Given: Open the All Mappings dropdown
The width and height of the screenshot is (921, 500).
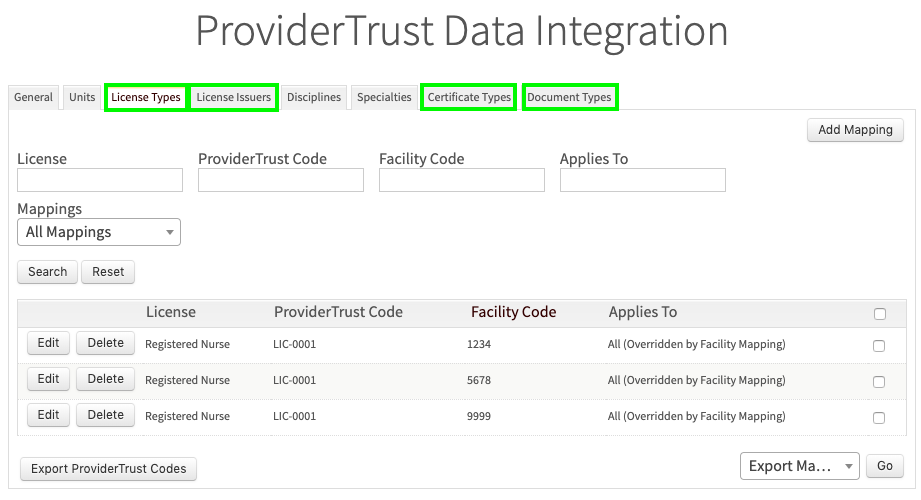Looking at the screenshot, I should (x=99, y=232).
